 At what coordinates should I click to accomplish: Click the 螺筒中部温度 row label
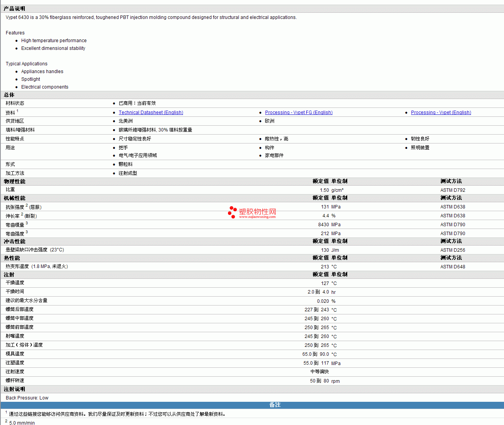(19, 318)
